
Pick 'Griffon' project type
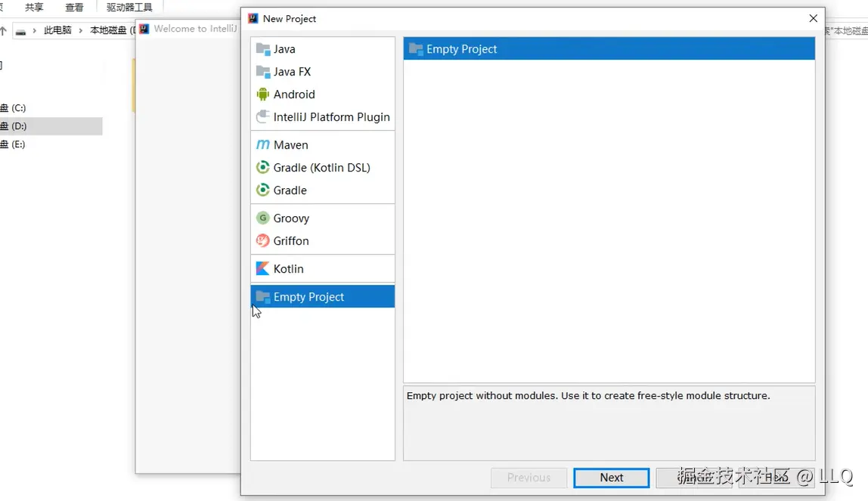(x=290, y=241)
